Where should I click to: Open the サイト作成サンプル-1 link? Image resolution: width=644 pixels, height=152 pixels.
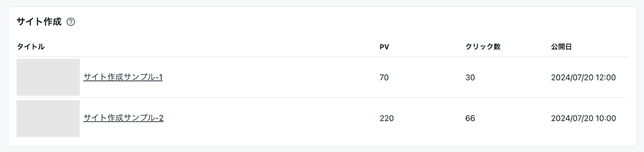click(123, 77)
